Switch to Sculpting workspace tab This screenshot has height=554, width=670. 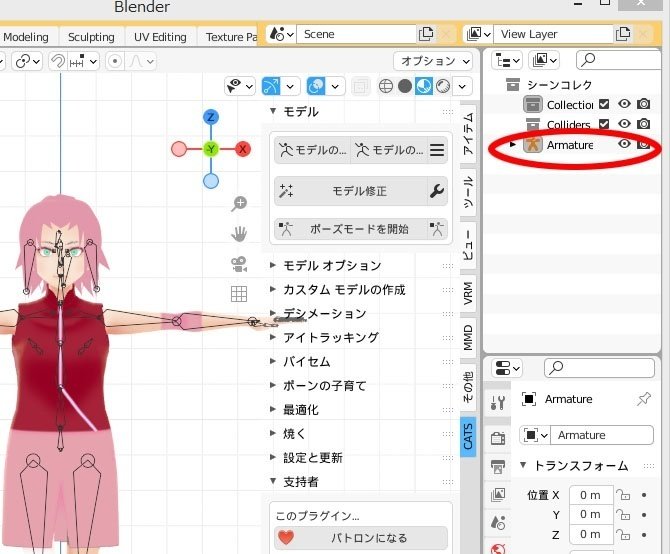tap(91, 37)
